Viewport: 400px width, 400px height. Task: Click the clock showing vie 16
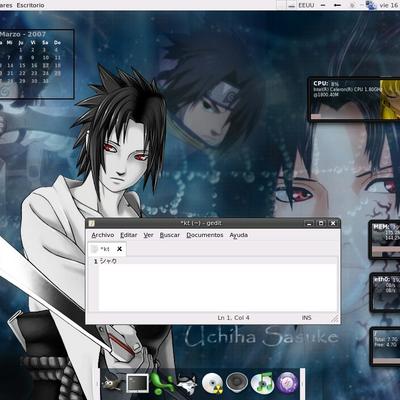389,5
